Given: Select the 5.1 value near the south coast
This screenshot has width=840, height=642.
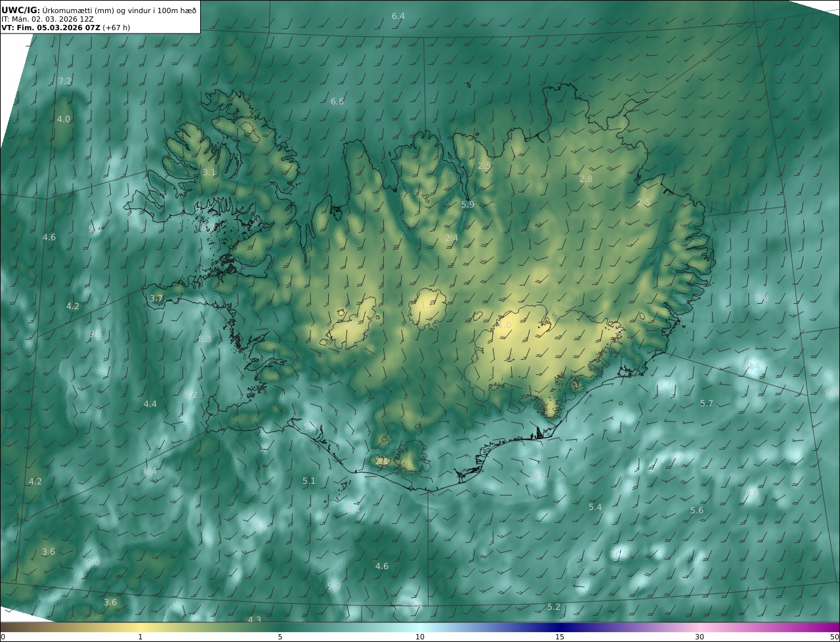Looking at the screenshot, I should (309, 481).
